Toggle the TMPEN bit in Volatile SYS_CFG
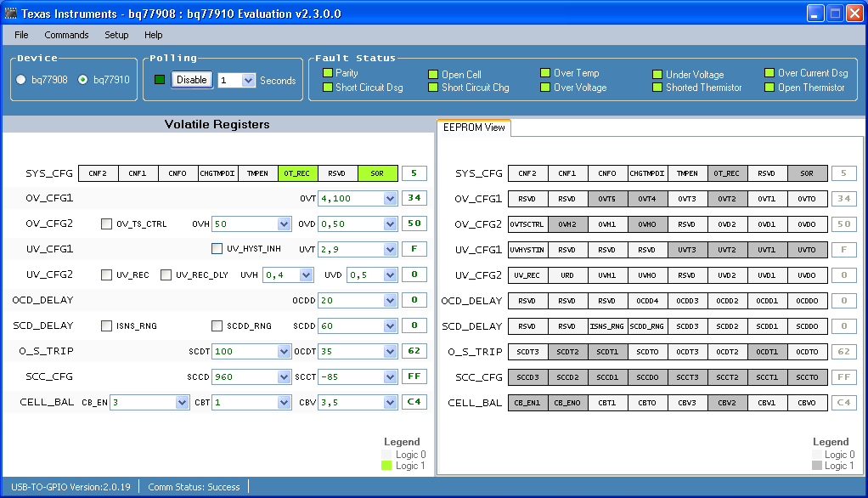The height and width of the screenshot is (498, 868). click(257, 173)
